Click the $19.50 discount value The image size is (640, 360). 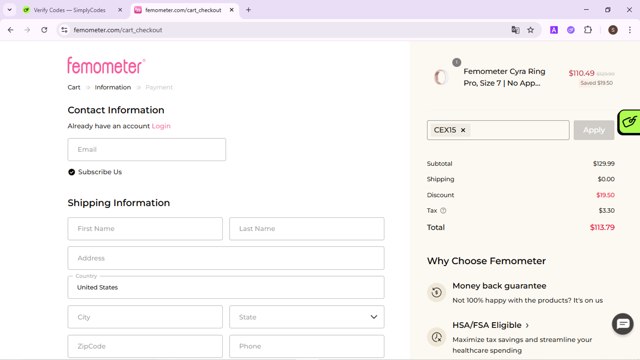coord(605,195)
